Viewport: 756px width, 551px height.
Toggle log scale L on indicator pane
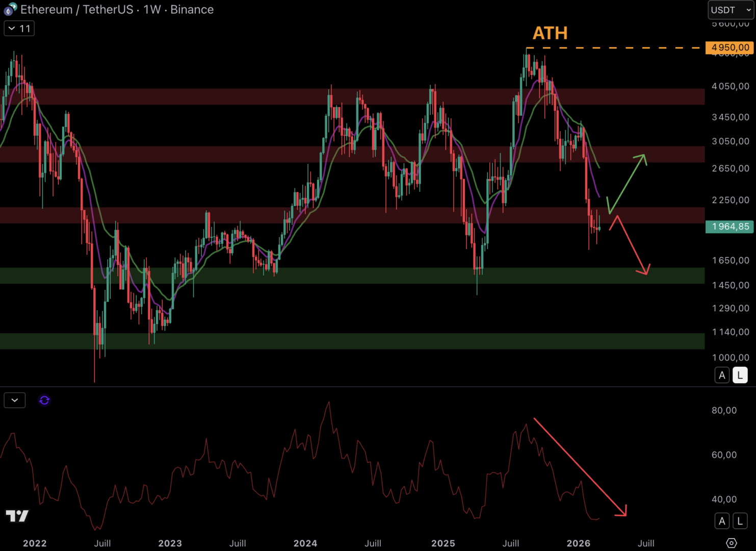[x=740, y=521]
